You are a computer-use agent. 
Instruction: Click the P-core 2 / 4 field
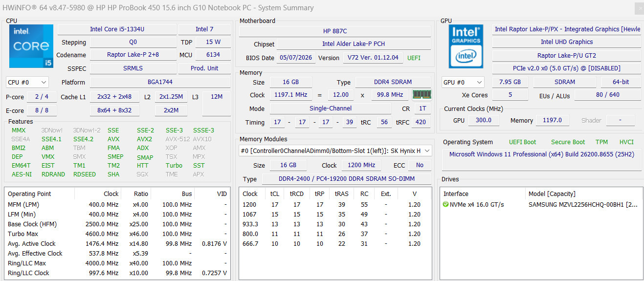click(42, 97)
